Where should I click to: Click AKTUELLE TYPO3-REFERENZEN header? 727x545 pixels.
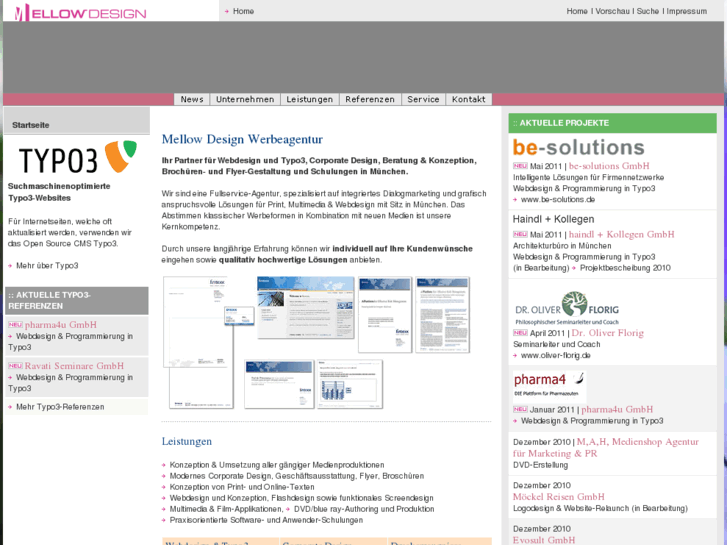tap(77, 301)
